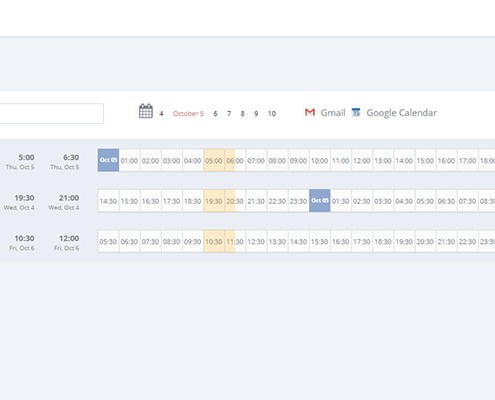Select October 5 in the date strip
Viewport: 495px width, 400px height.
[x=188, y=114]
